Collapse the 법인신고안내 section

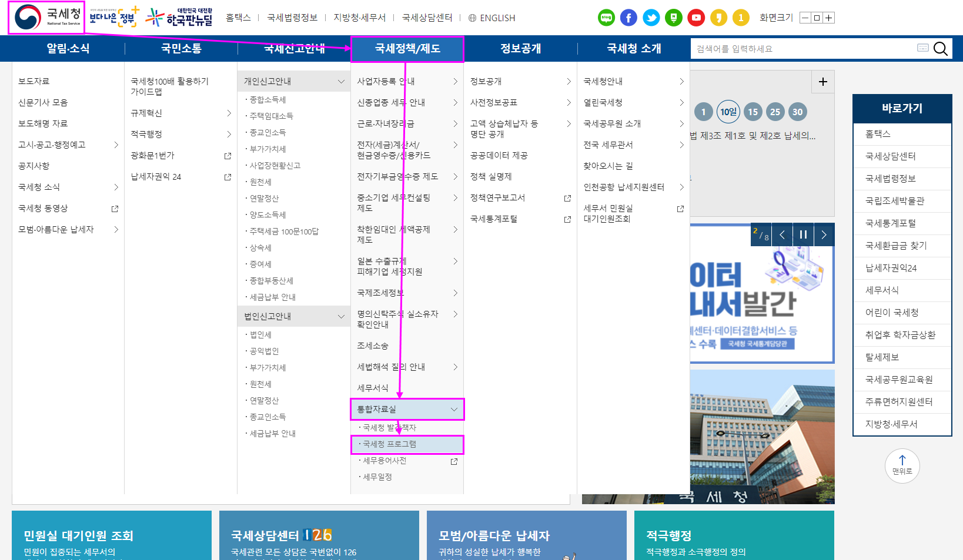[294, 316]
